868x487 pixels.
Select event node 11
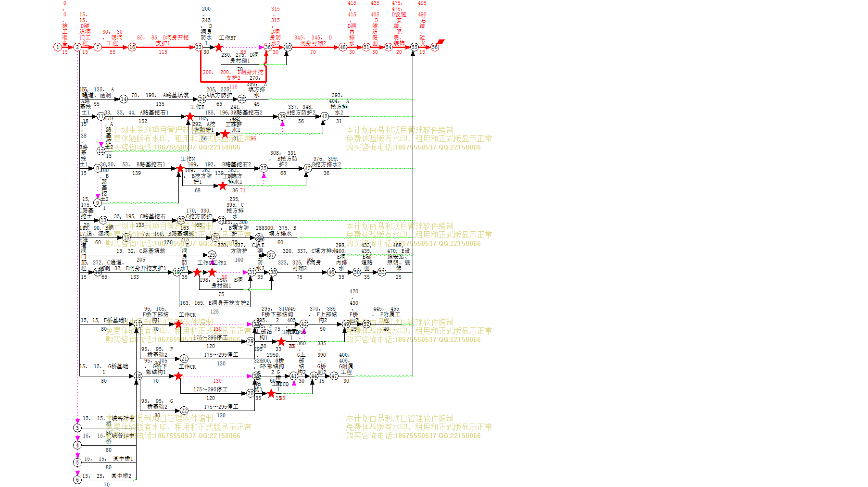[x=101, y=116]
